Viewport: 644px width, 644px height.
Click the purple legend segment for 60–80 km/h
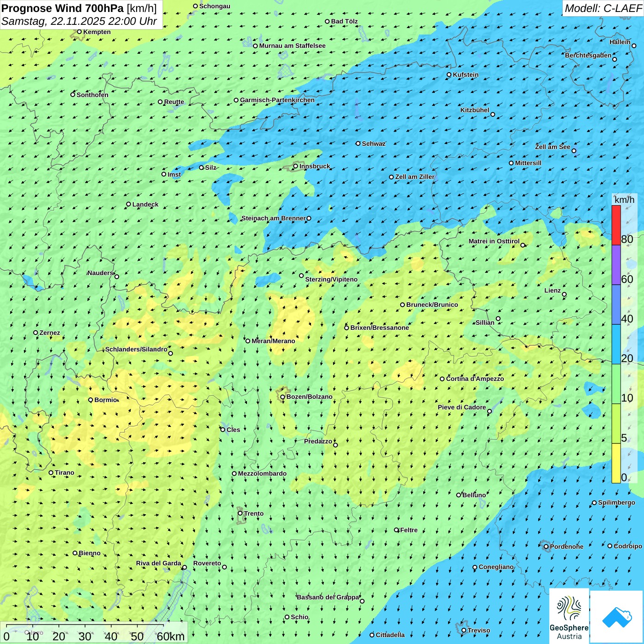tap(616, 265)
